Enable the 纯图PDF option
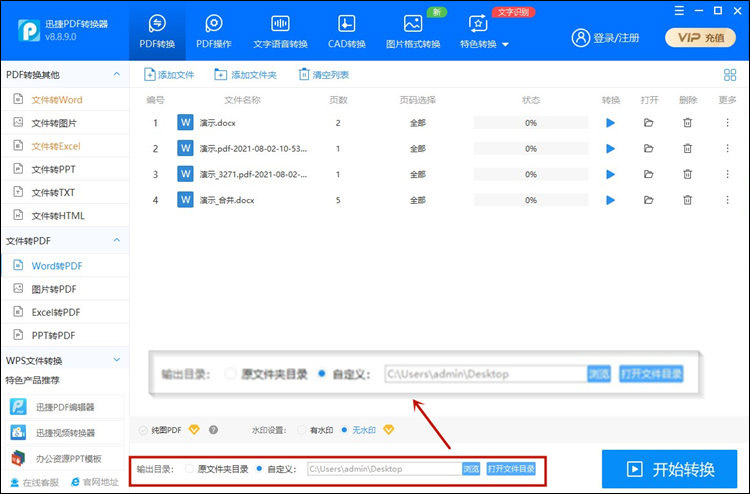This screenshot has width=750, height=494. tap(143, 430)
